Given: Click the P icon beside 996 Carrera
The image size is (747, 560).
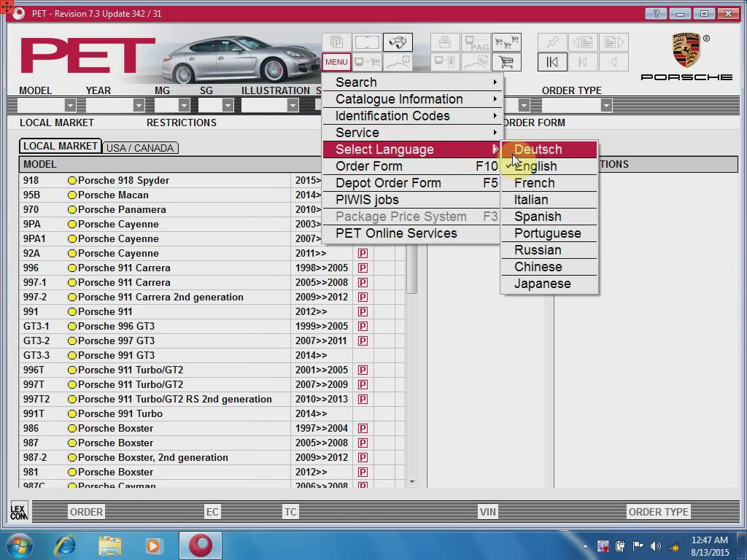Looking at the screenshot, I should click(363, 268).
